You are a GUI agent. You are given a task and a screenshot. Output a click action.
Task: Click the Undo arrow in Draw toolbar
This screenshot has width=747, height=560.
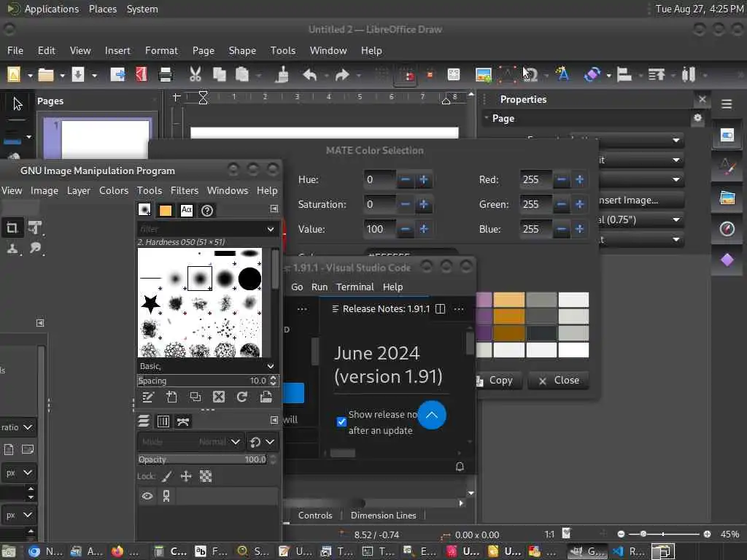pos(309,75)
